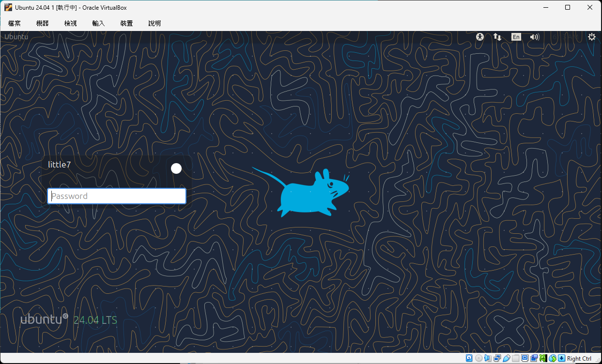Screen dimensions: 602x364
Task: Click the display settings status icon
Action: [x=525, y=358]
